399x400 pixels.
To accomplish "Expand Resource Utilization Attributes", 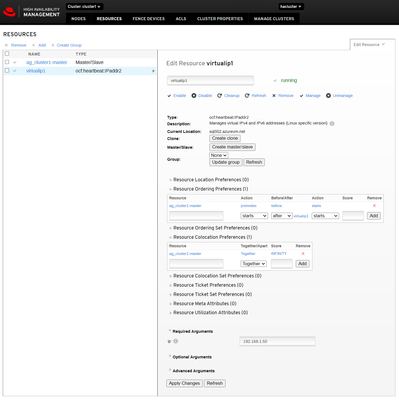I will click(208, 313).
